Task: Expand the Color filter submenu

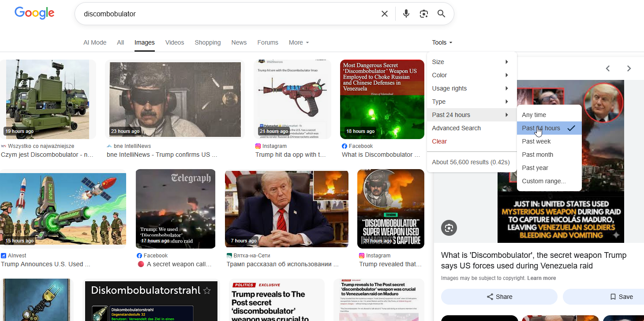Action: pos(471,75)
